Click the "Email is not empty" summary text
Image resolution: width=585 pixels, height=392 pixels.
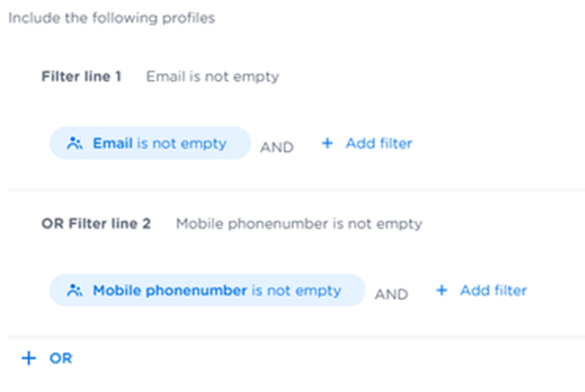tap(213, 77)
